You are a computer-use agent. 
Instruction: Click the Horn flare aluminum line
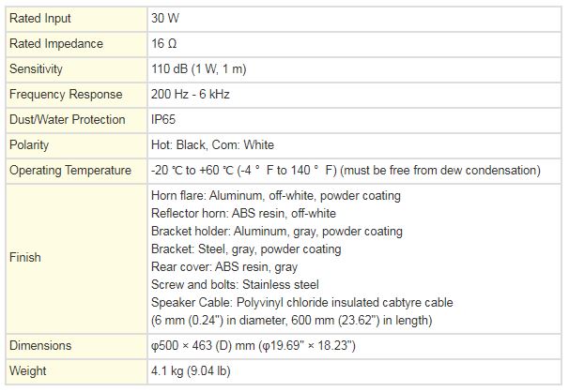pyautogui.click(x=275, y=196)
